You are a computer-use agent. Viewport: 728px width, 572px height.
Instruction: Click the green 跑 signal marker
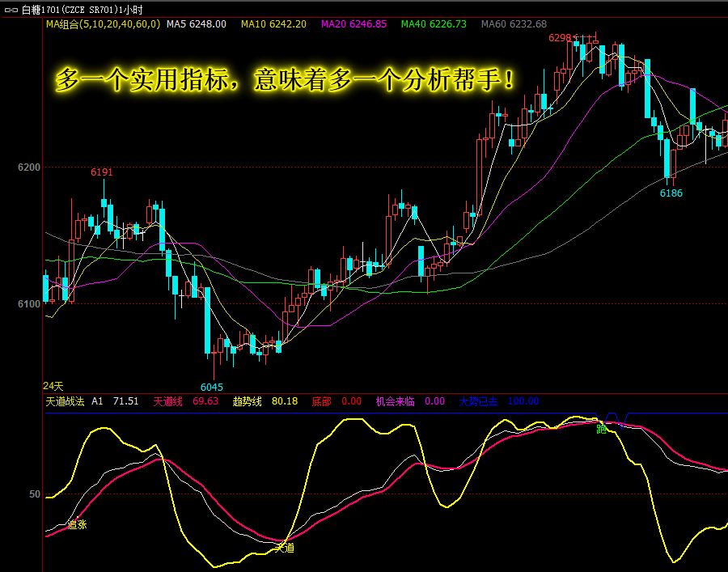601,430
